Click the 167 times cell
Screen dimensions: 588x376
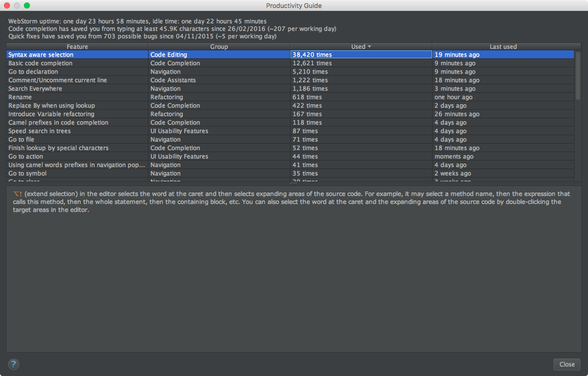361,114
